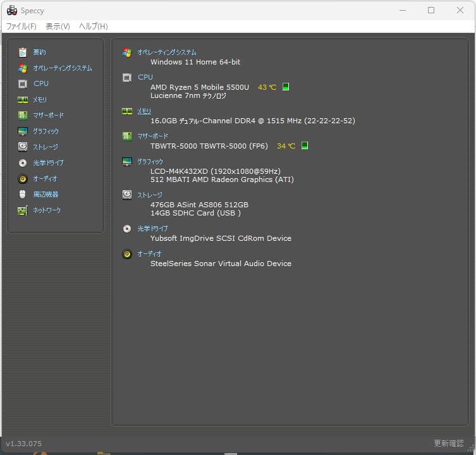476x455 pixels.
Task: Open the グラフィック heading link in summary
Action: click(x=150, y=162)
